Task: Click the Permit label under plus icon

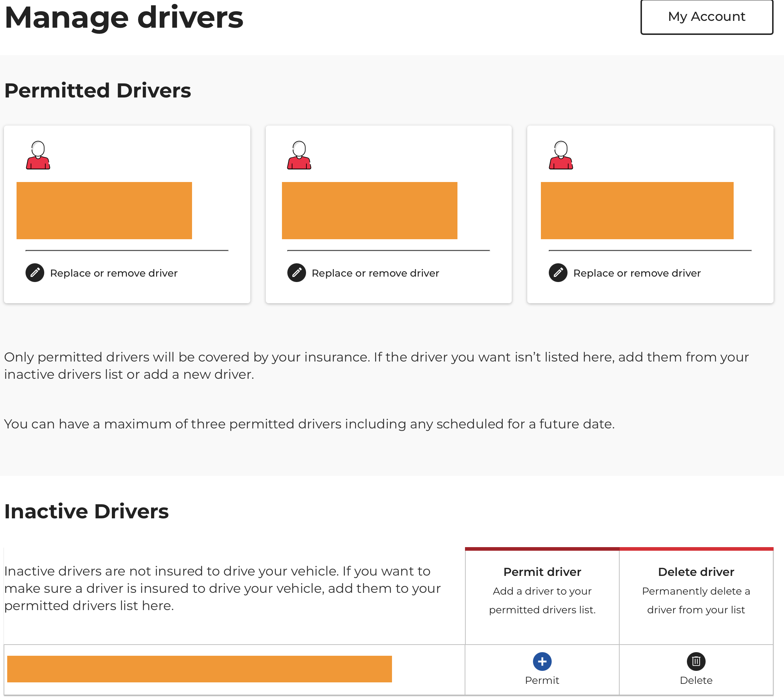Action: coord(542,680)
